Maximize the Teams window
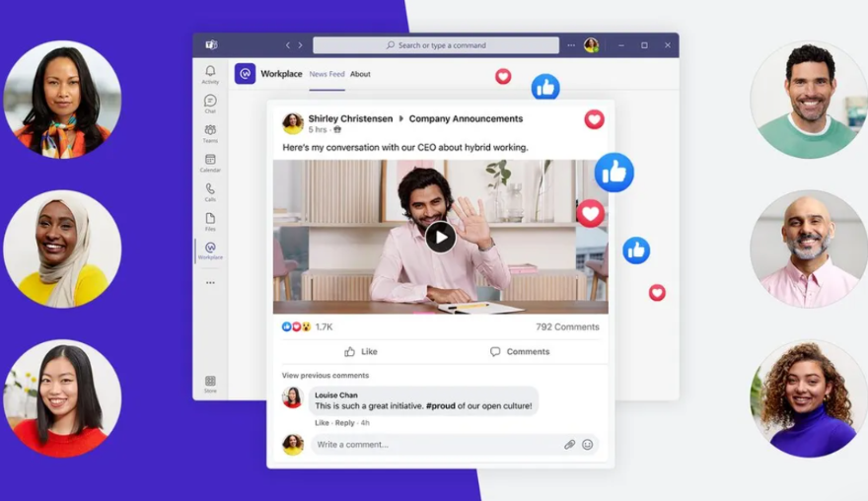This screenshot has height=501, width=868. (x=644, y=45)
